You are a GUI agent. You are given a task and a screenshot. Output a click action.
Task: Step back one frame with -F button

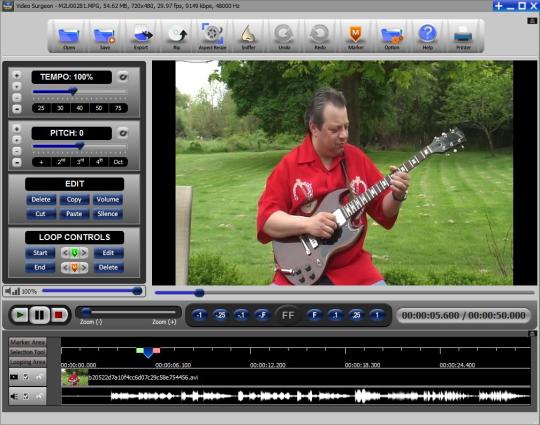click(x=263, y=315)
